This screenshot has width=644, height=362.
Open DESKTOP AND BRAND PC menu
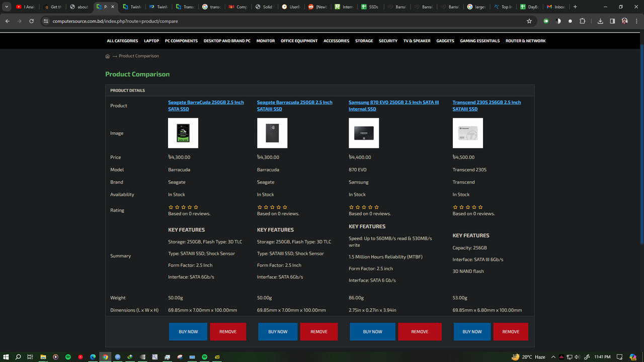click(x=227, y=41)
